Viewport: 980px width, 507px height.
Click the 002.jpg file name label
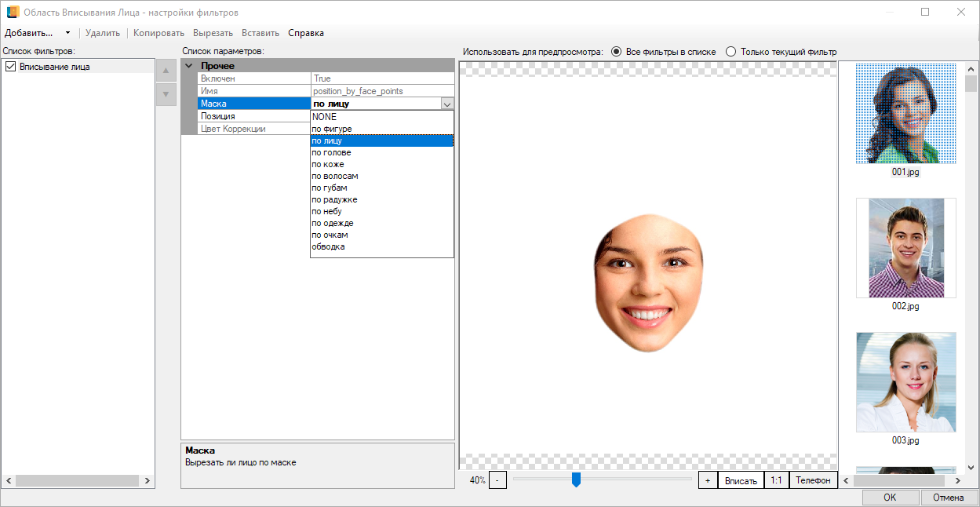[905, 306]
